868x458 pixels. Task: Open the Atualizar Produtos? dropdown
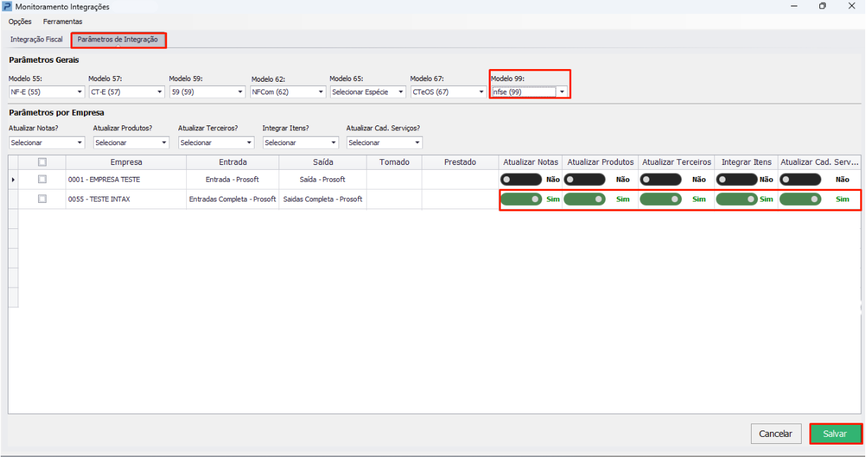click(x=131, y=142)
